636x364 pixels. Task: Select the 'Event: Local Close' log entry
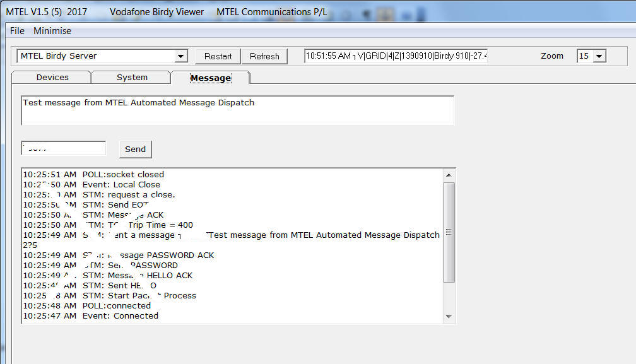point(91,184)
